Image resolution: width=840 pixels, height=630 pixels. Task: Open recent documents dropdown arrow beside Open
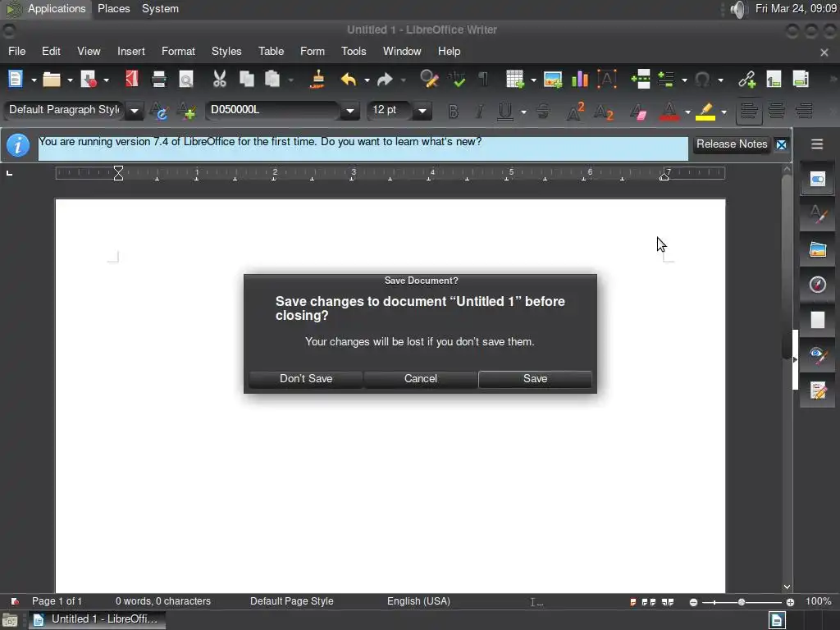(x=70, y=80)
